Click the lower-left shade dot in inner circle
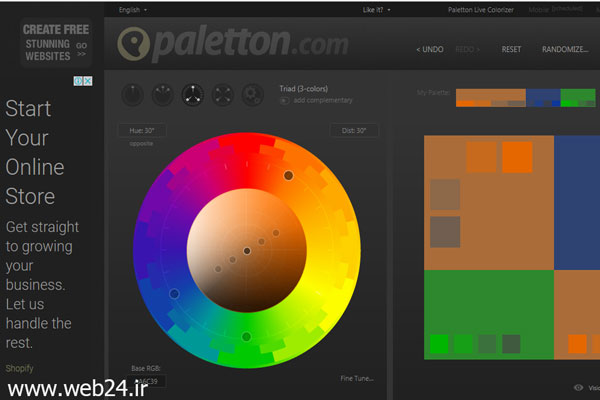This screenshot has width=600, height=400. tap(218, 269)
